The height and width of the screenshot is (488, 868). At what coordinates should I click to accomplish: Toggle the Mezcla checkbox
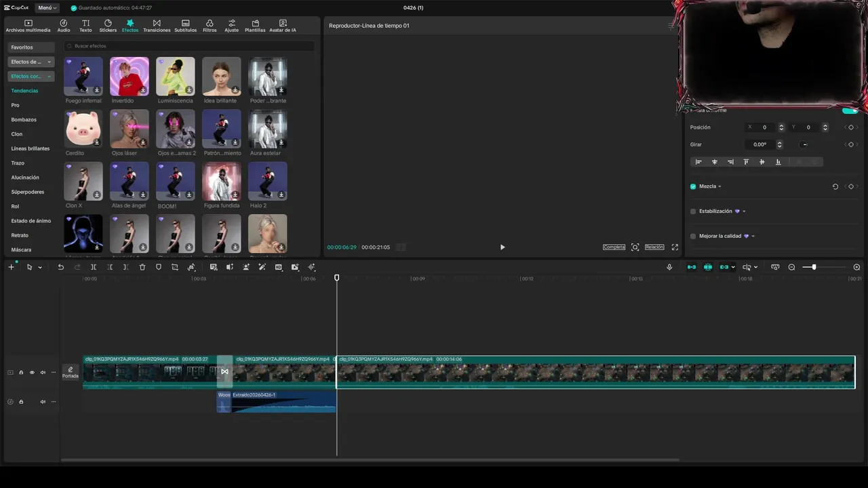(x=693, y=186)
